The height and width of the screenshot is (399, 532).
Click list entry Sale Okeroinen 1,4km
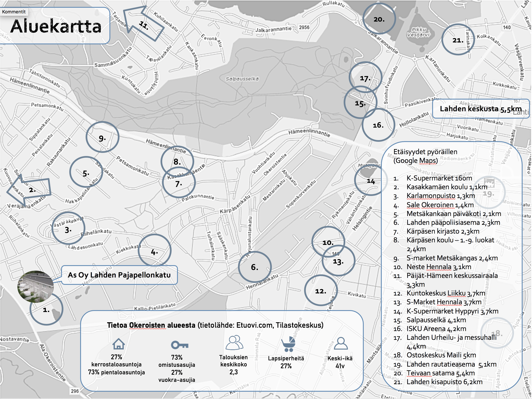[x=440, y=205]
